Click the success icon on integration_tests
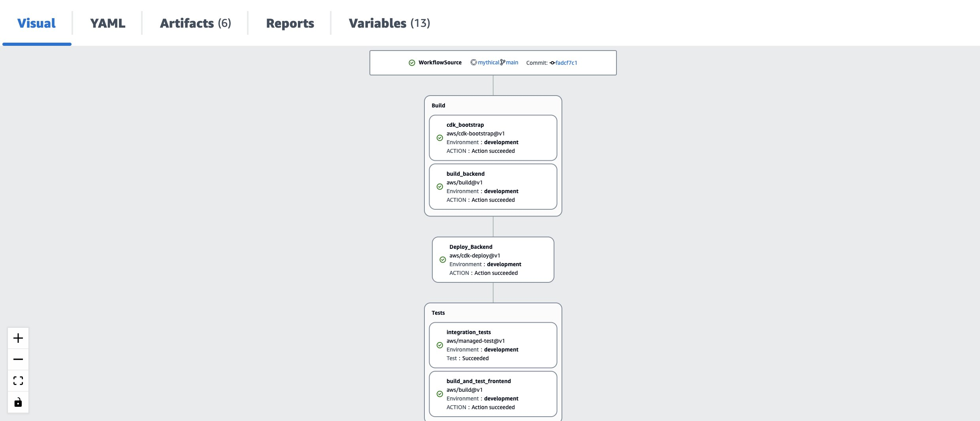 click(x=440, y=345)
